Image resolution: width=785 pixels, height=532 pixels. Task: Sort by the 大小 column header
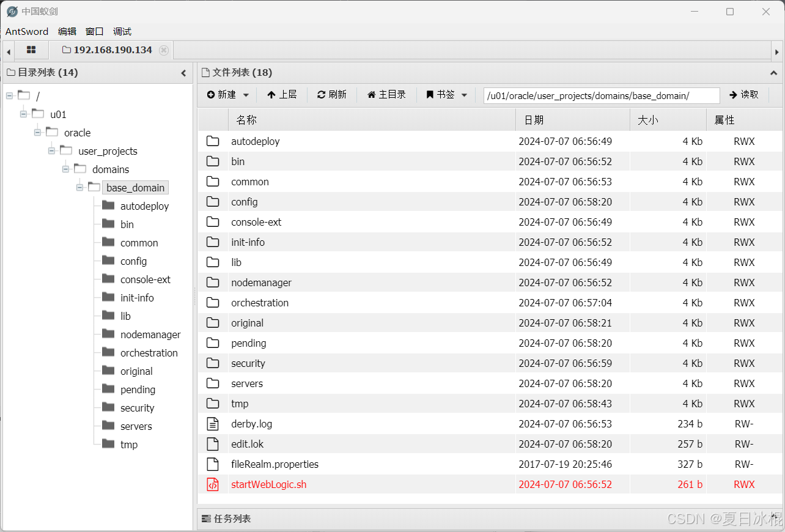(x=668, y=120)
